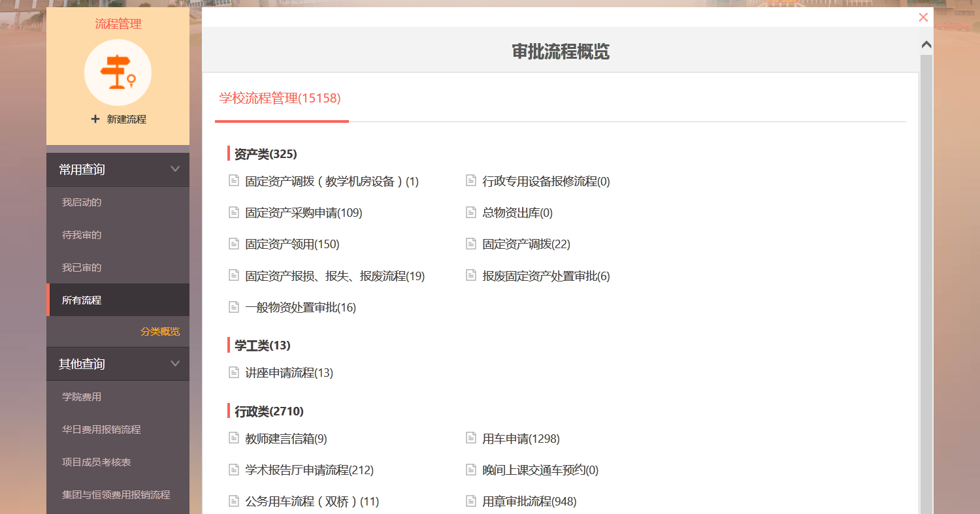Select the 学校流程管理(15158) tab
The height and width of the screenshot is (514, 980).
(280, 99)
